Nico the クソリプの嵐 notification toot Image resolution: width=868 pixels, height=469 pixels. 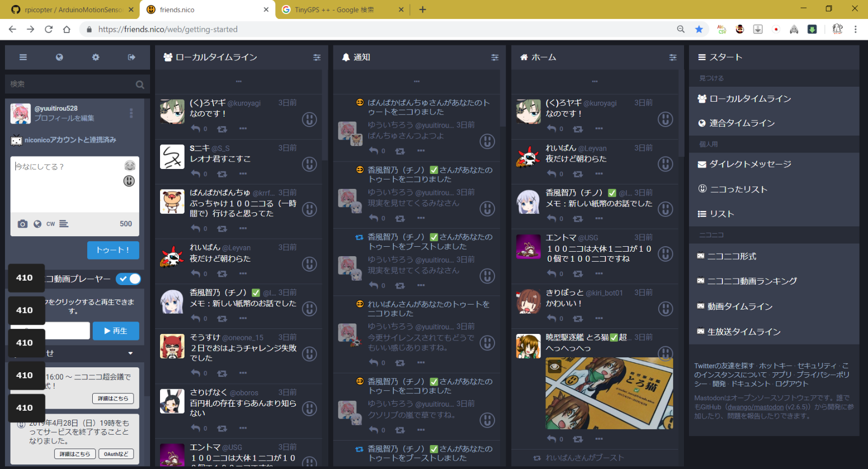[487, 420]
